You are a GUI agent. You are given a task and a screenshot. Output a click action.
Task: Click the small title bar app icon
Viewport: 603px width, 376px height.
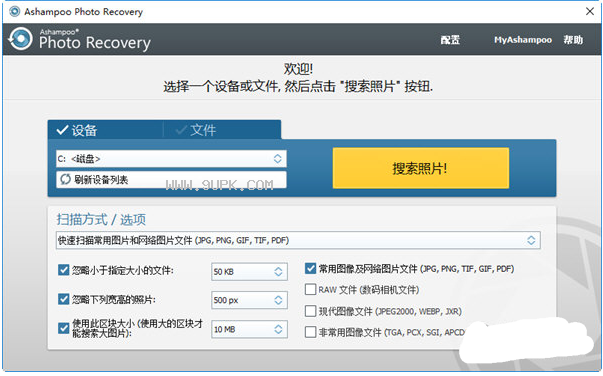[15, 12]
